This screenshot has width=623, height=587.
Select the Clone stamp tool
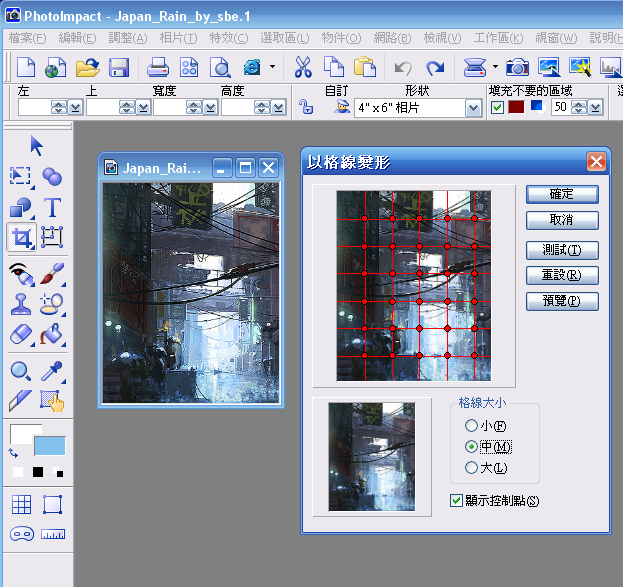pos(21,304)
